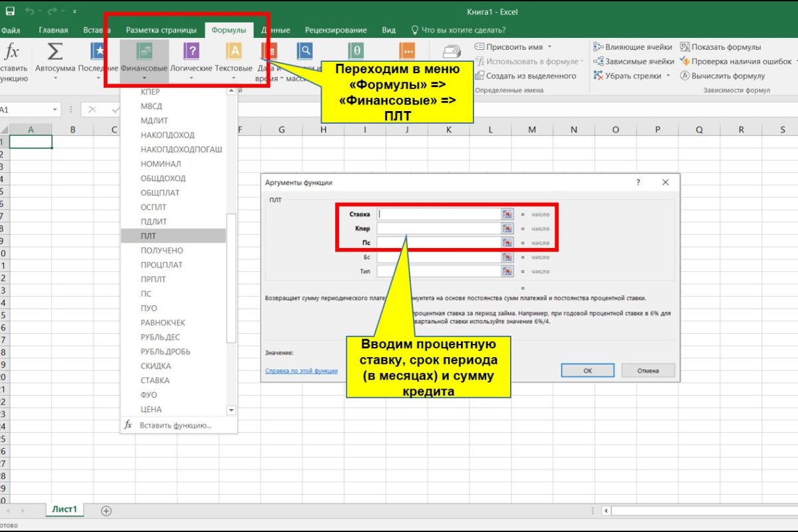Open the Справка по этой функции link

[301, 370]
